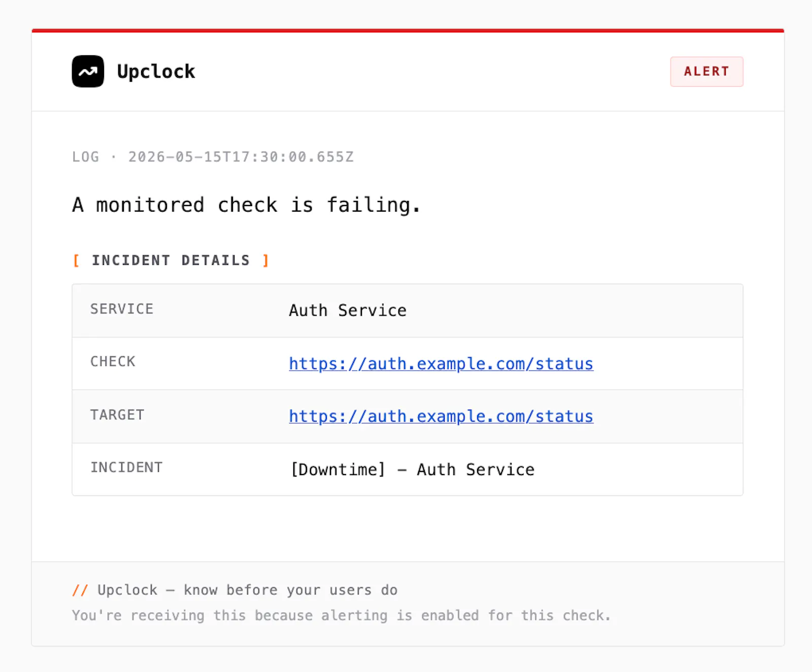Click the INCIDENT DETAILS section header
This screenshot has width=812, height=672.
(171, 260)
